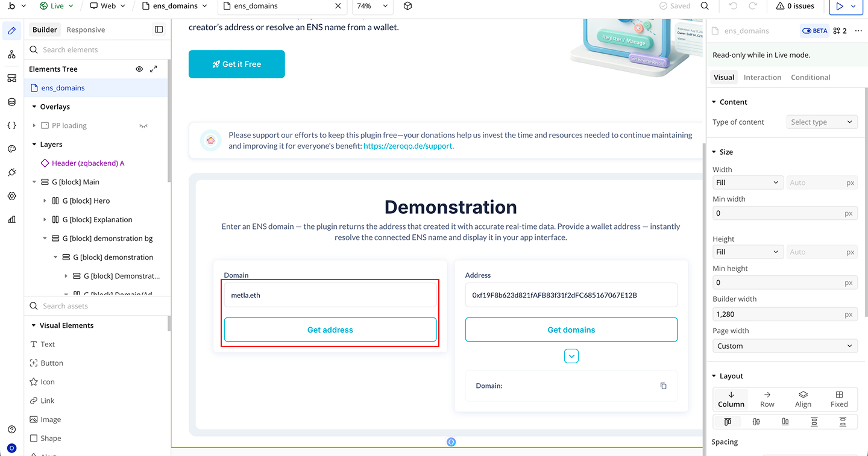This screenshot has width=868, height=456.
Task: Open the Data database icon in sidebar
Action: (x=11, y=102)
